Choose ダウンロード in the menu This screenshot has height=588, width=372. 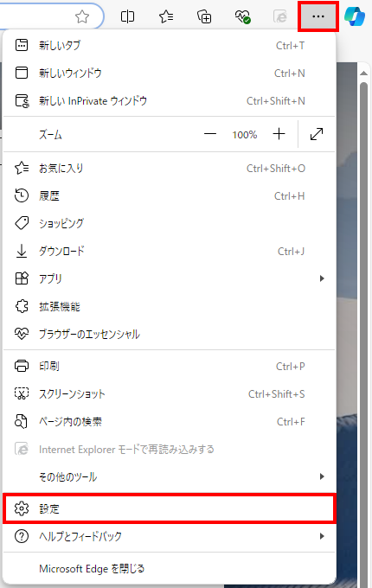coord(169,251)
